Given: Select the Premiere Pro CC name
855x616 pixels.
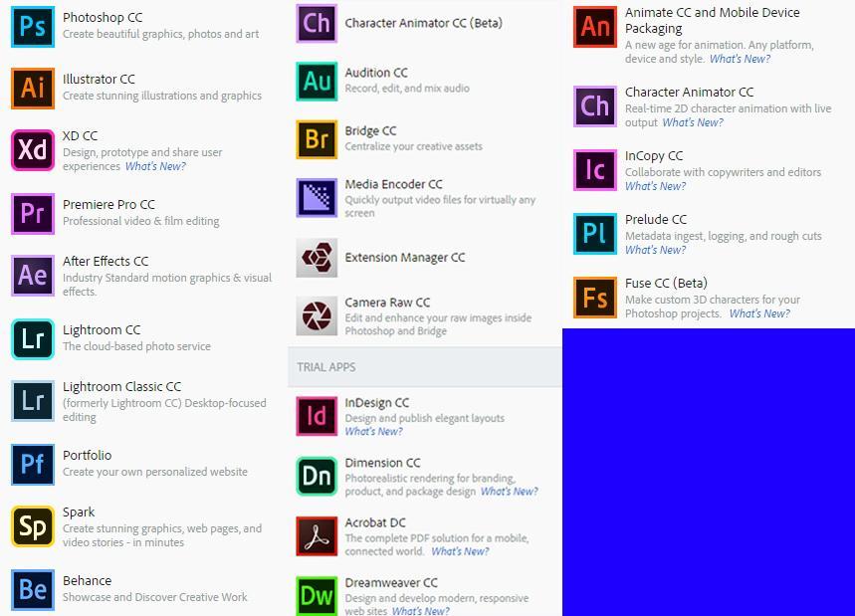Looking at the screenshot, I should tap(109, 204).
